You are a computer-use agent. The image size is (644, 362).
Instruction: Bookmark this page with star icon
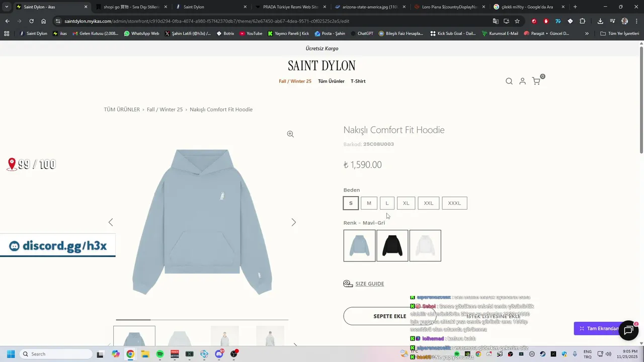tap(517, 21)
